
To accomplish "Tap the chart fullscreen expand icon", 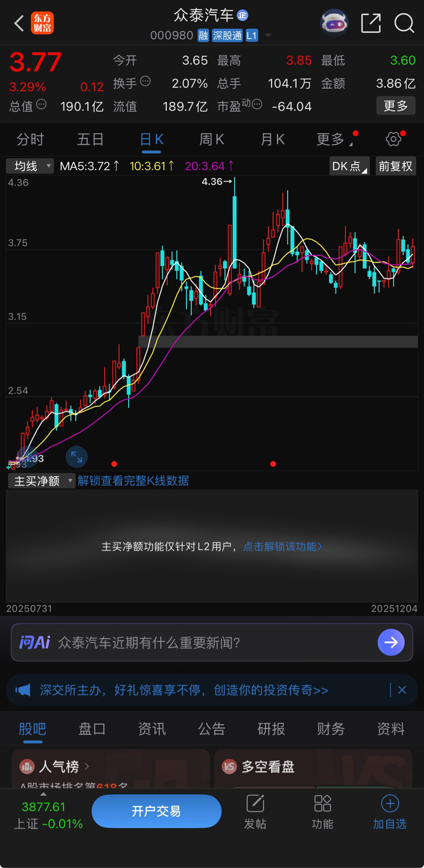I will point(77,457).
